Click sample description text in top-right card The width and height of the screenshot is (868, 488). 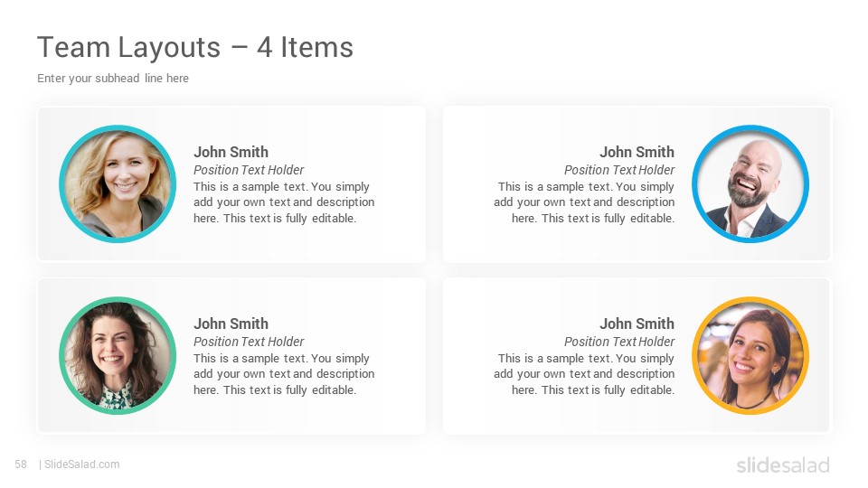(584, 202)
